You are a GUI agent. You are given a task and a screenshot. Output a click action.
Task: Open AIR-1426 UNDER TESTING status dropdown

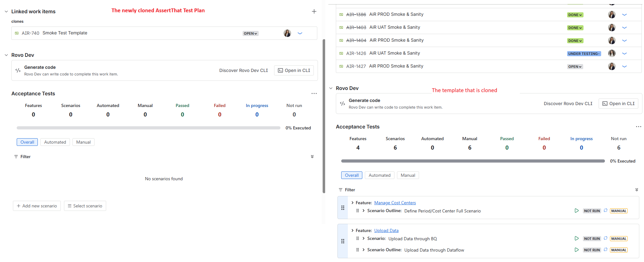pyautogui.click(x=584, y=54)
